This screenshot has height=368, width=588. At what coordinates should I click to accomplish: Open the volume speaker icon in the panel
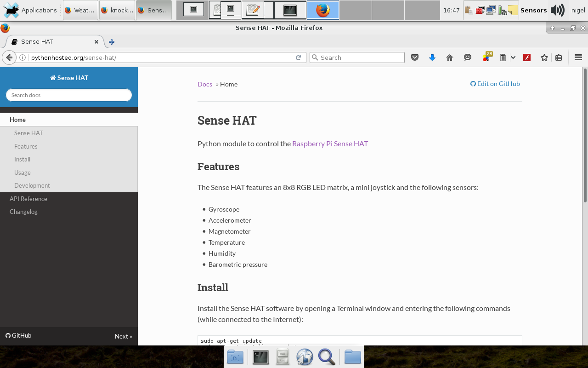click(x=557, y=10)
